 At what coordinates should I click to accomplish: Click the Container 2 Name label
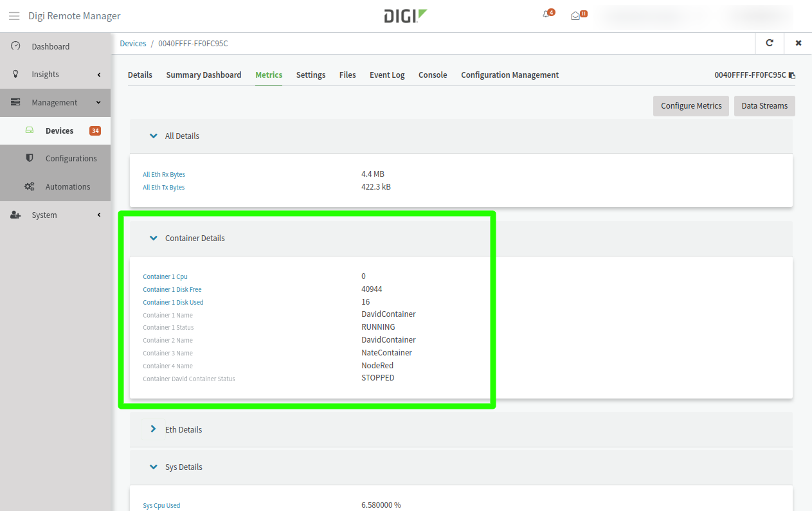[x=168, y=340]
